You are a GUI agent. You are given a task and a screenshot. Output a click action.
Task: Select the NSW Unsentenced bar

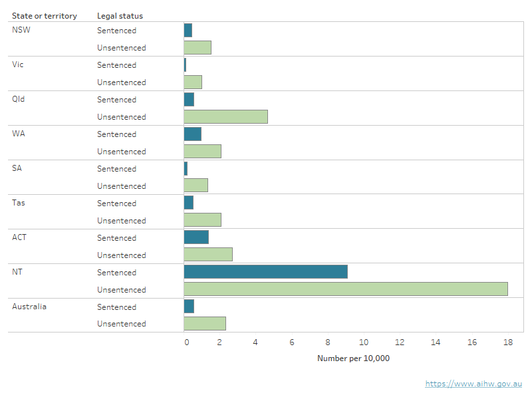[198, 47]
